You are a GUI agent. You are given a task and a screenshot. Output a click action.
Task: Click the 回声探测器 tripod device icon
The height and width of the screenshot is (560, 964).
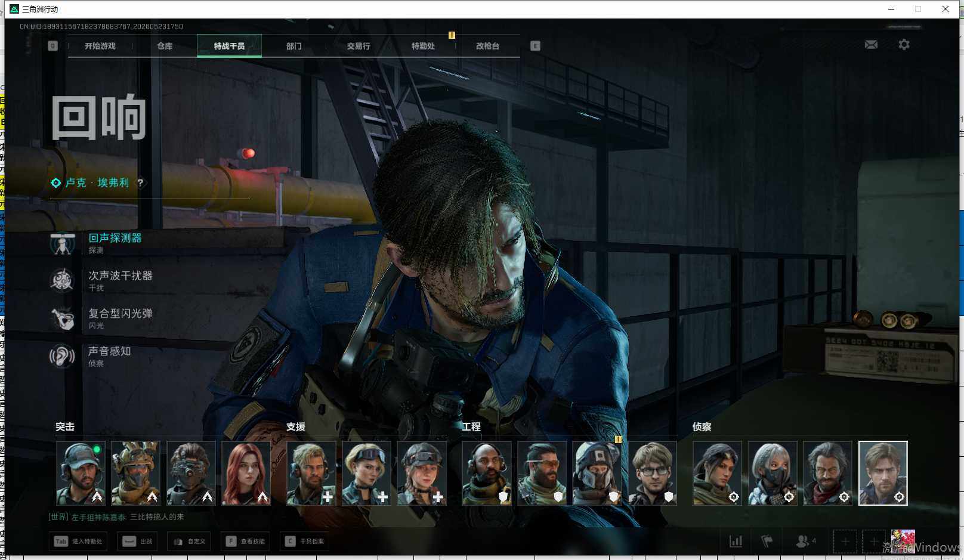62,243
